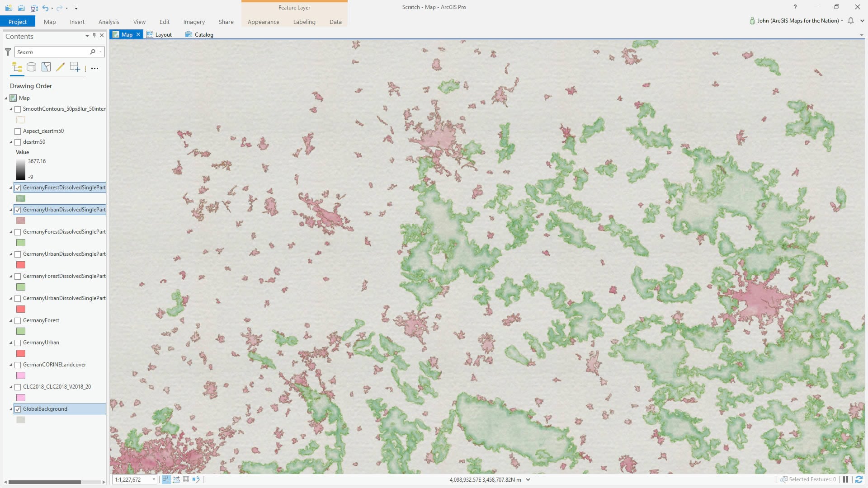Pause map drawing
This screenshot has width=868, height=488.
click(x=845, y=479)
